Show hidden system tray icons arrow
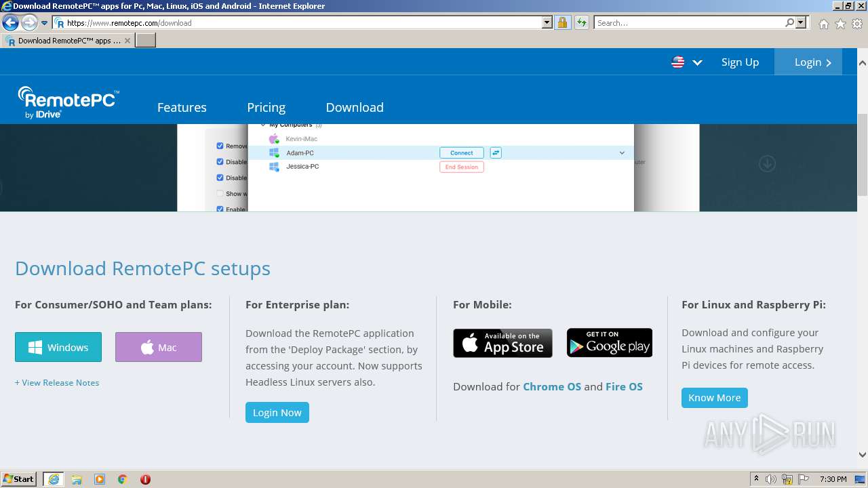868x488 pixels. (756, 479)
